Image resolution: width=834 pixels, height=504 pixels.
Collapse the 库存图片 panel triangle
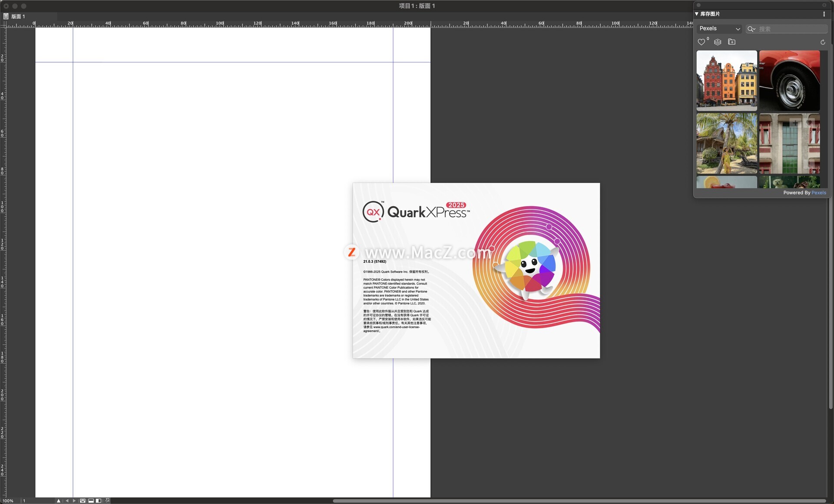[697, 14]
